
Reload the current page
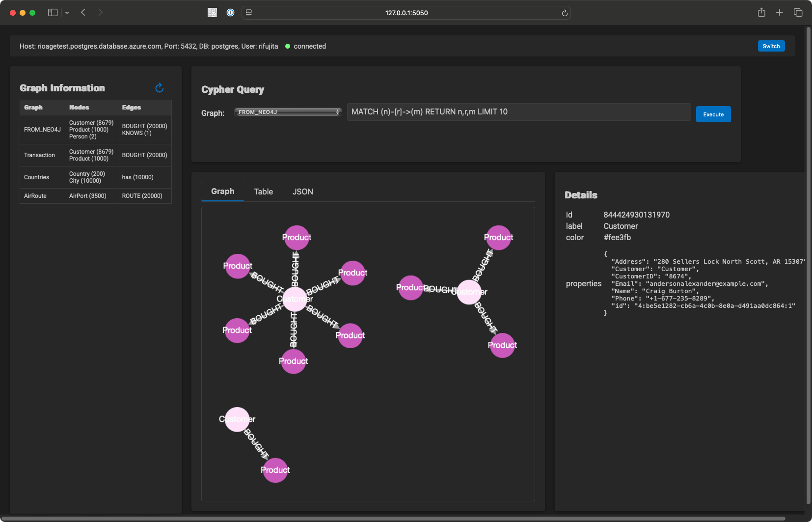565,13
